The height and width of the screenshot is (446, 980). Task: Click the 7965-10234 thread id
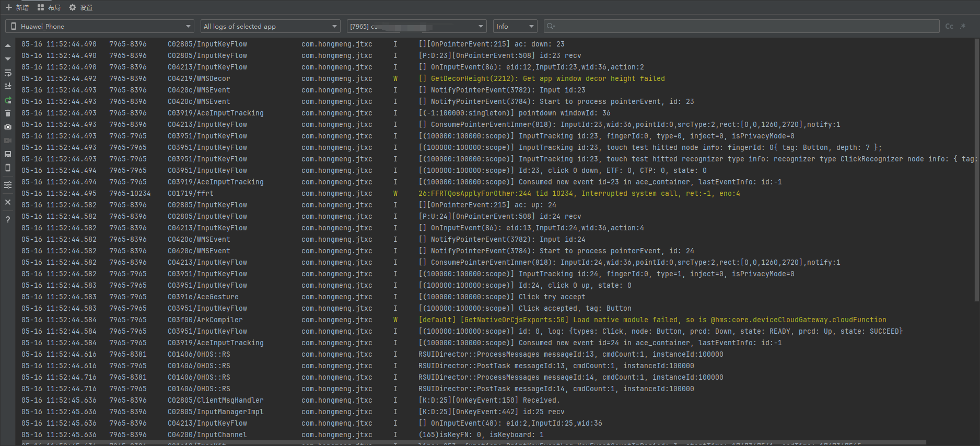pyautogui.click(x=130, y=193)
